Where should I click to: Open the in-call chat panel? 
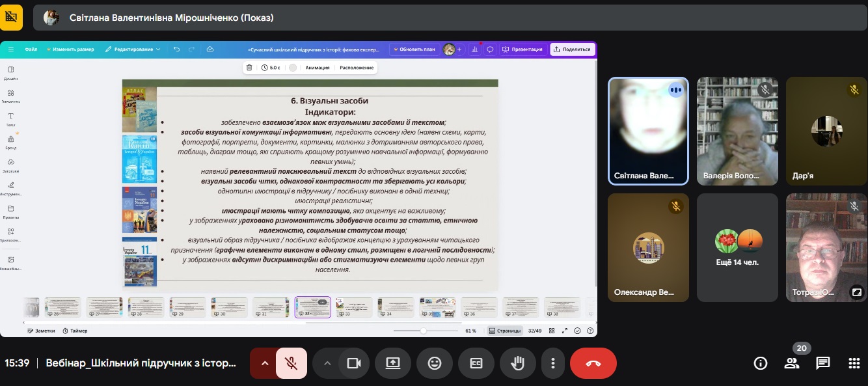[x=823, y=363]
